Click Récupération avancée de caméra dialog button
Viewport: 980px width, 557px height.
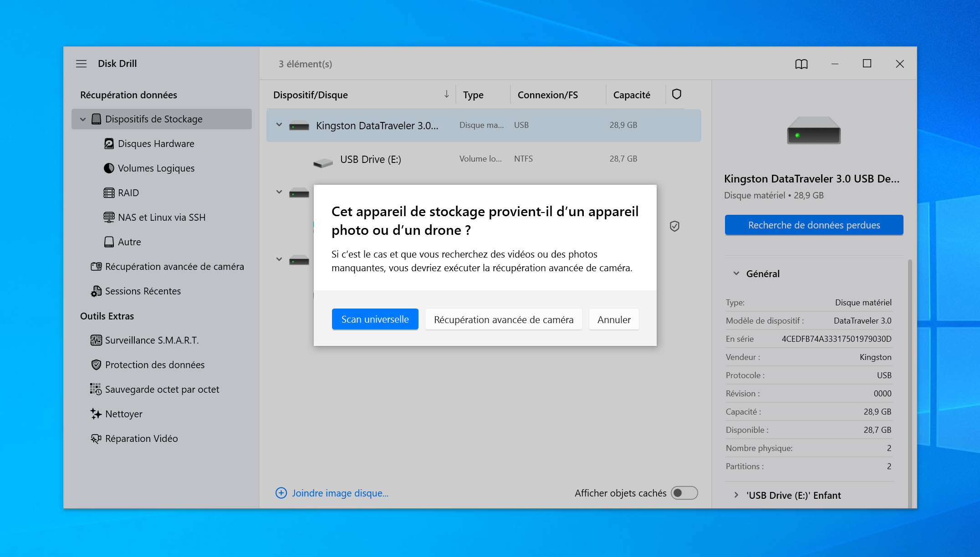pyautogui.click(x=504, y=319)
